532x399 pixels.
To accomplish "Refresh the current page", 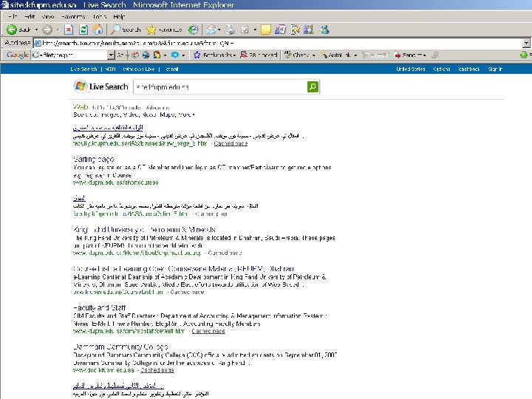I will point(83,30).
